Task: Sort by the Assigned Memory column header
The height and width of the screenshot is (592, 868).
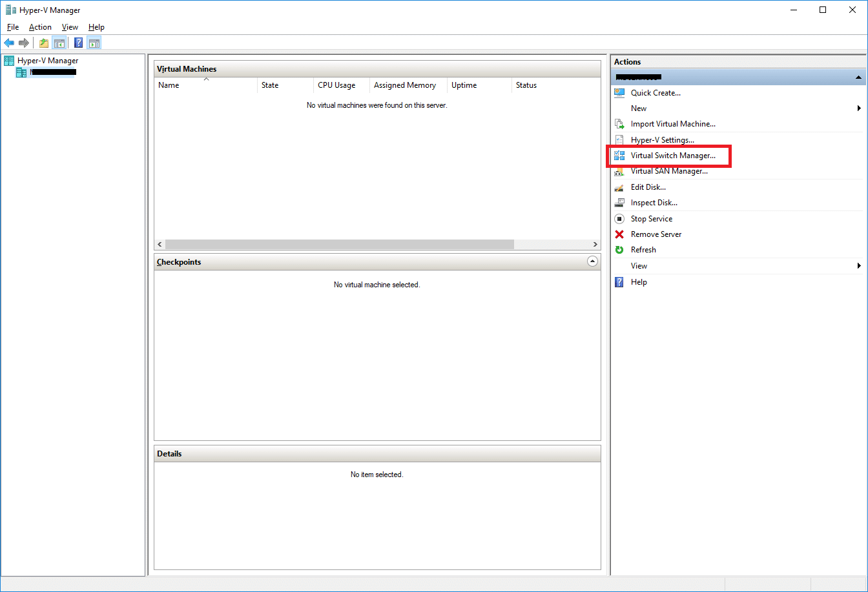Action: tap(408, 85)
